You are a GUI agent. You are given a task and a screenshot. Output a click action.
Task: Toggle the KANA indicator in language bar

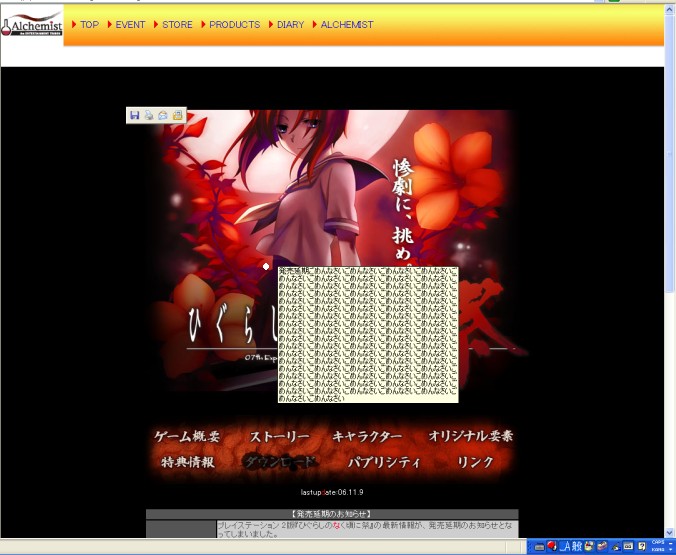coord(658,549)
